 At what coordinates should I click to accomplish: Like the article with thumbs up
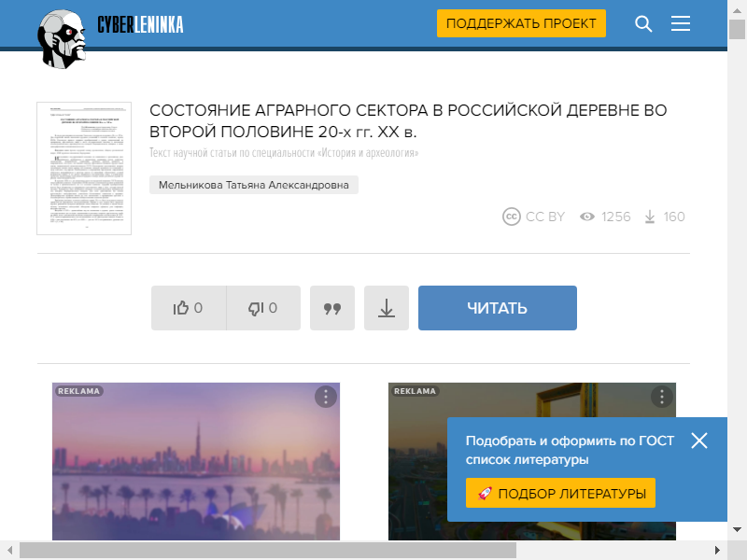[x=189, y=308]
